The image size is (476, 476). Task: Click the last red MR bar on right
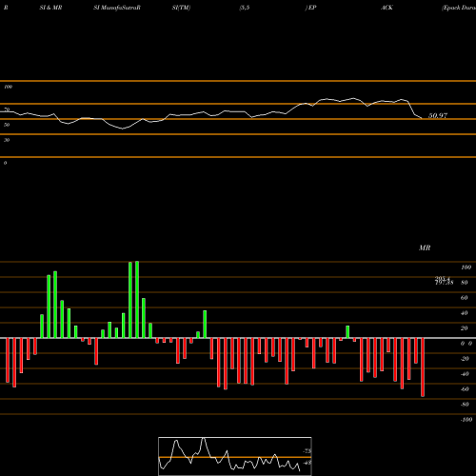coord(423,367)
